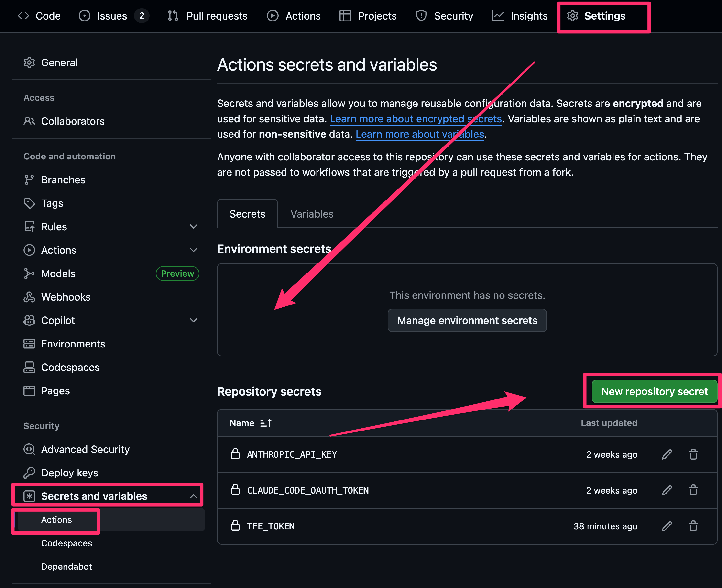Select the Pages icon in sidebar

30,390
